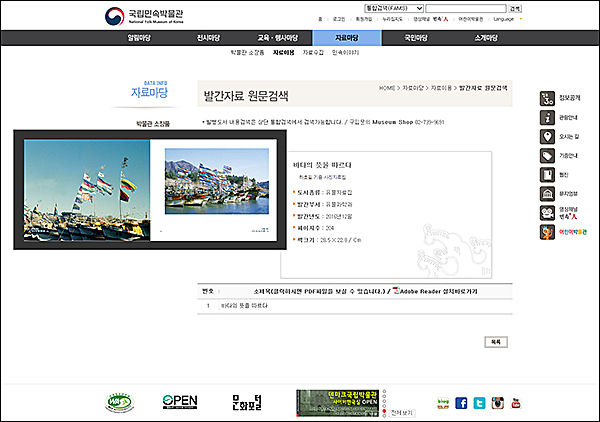Open the Twitter icon in footer
Screen dimensions: 600x422
click(479, 403)
